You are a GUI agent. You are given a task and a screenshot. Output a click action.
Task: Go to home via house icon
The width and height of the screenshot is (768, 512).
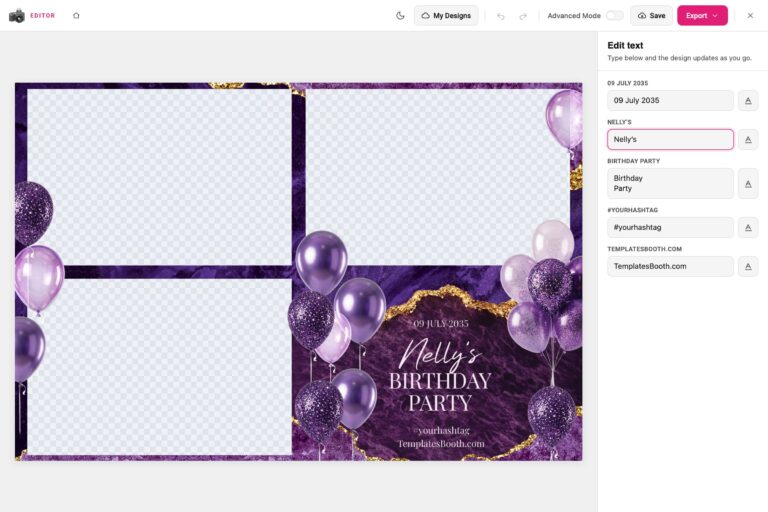[x=76, y=16]
